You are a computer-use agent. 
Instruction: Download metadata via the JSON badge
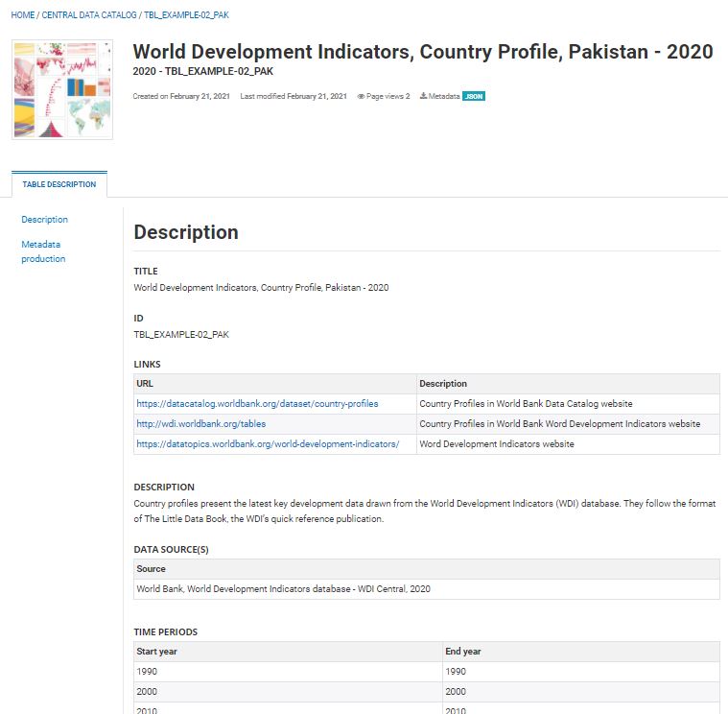pyautogui.click(x=474, y=97)
